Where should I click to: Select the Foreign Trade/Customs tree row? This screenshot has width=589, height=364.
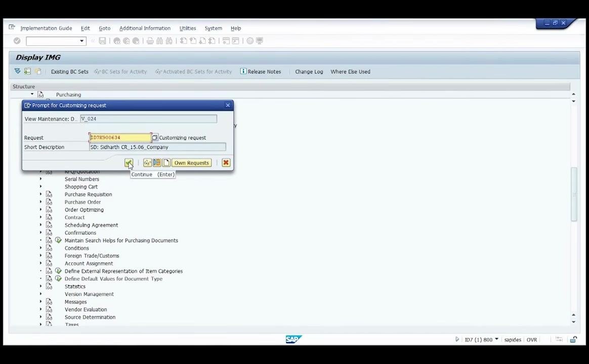[x=92, y=255]
